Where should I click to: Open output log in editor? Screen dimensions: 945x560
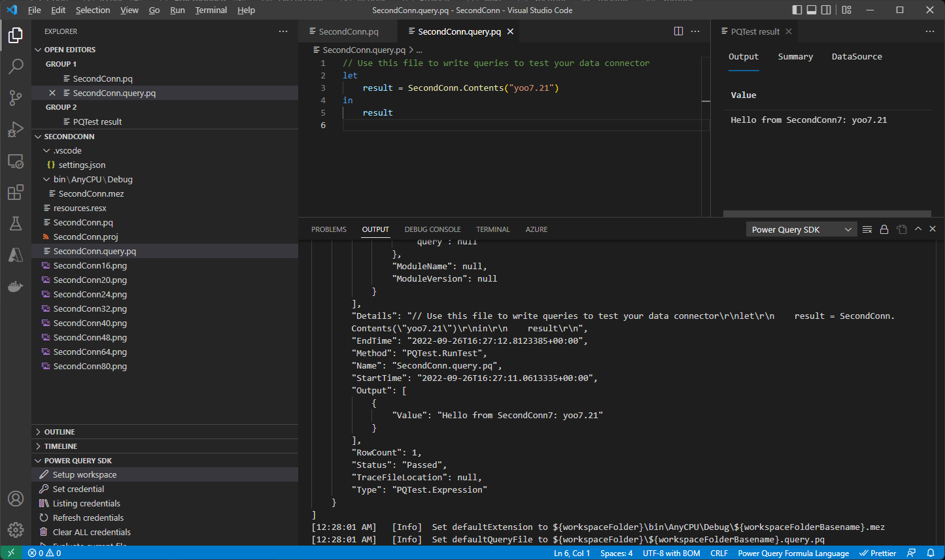point(902,229)
